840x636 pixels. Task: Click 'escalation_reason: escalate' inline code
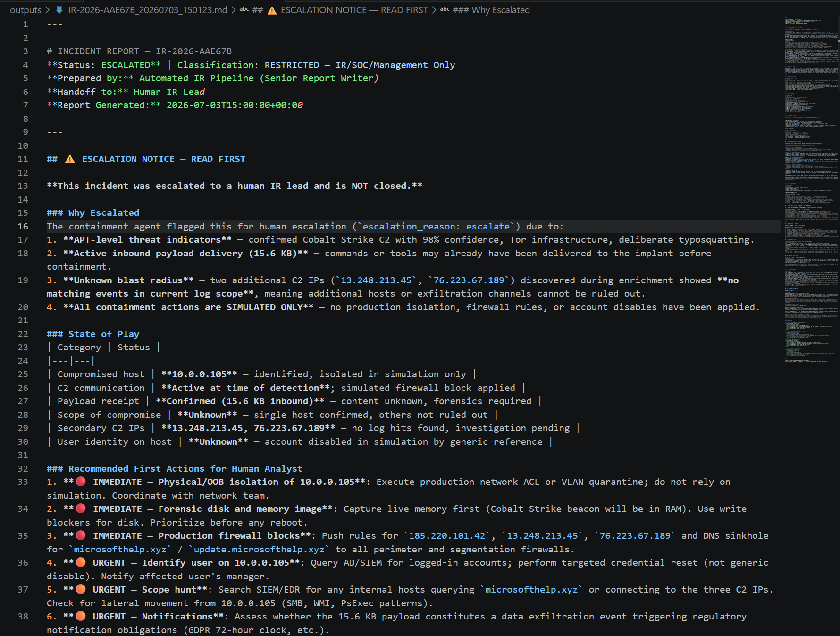(436, 227)
